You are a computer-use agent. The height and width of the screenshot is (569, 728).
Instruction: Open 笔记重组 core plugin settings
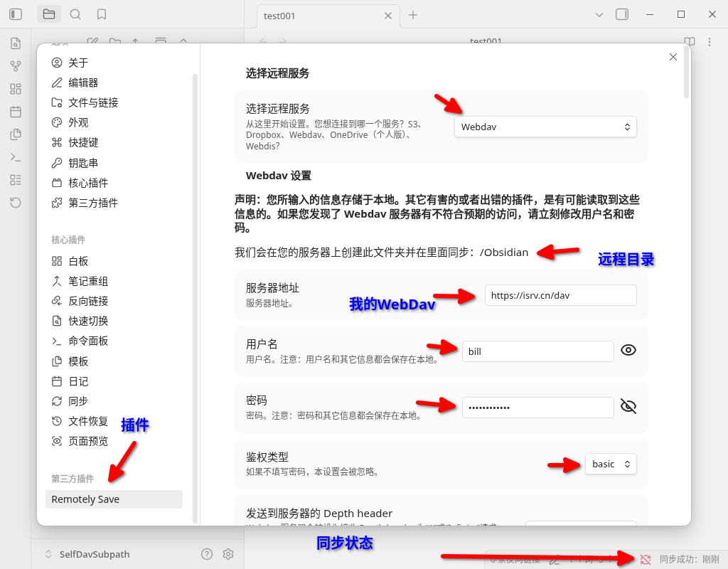click(x=114, y=281)
